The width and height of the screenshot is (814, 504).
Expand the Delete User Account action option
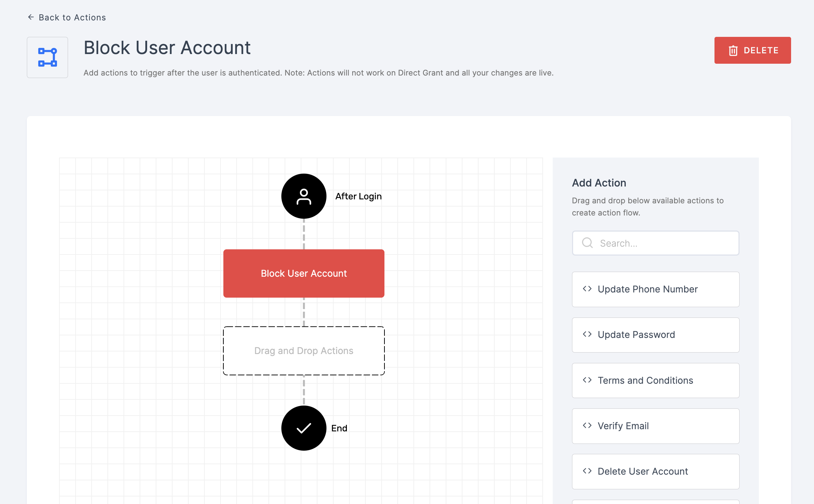pos(656,471)
